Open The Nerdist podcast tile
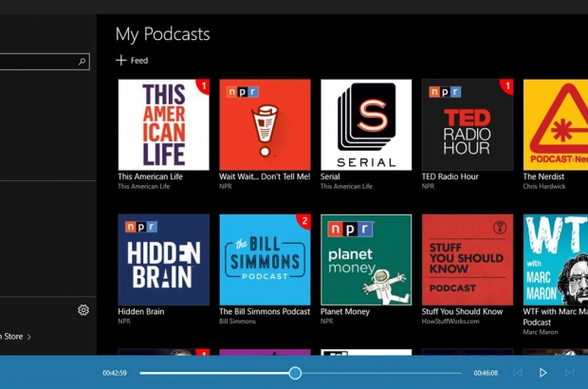Image resolution: width=588 pixels, height=389 pixels. [x=557, y=124]
